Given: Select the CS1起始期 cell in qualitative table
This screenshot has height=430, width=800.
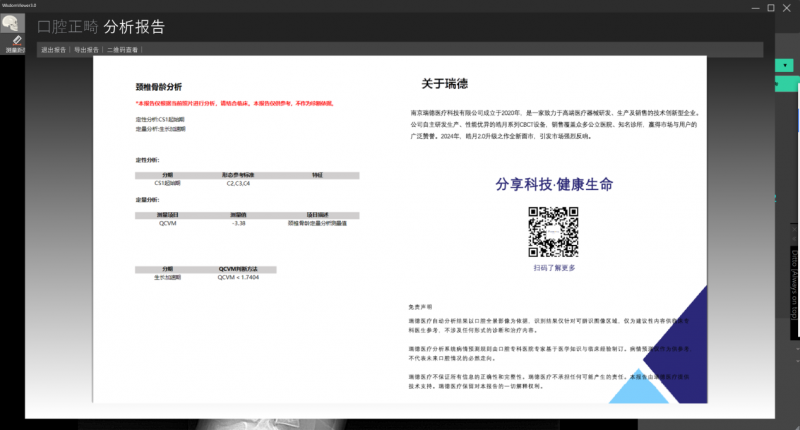Looking at the screenshot, I should (167, 183).
